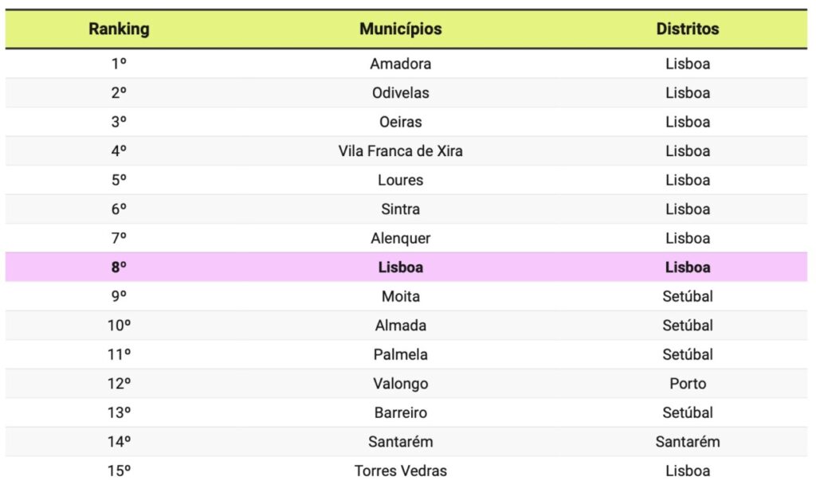Select the Odivelas municipality cell
The height and width of the screenshot is (504, 816).
[x=400, y=92]
